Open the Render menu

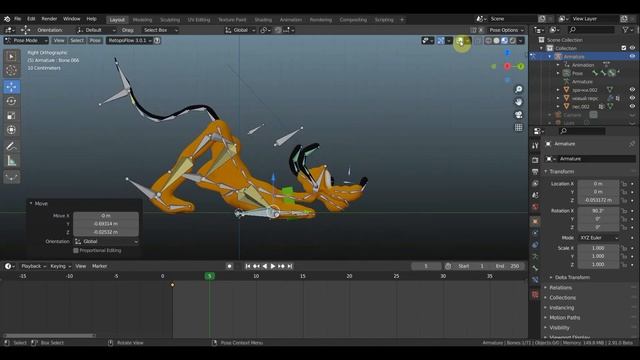tap(49, 19)
